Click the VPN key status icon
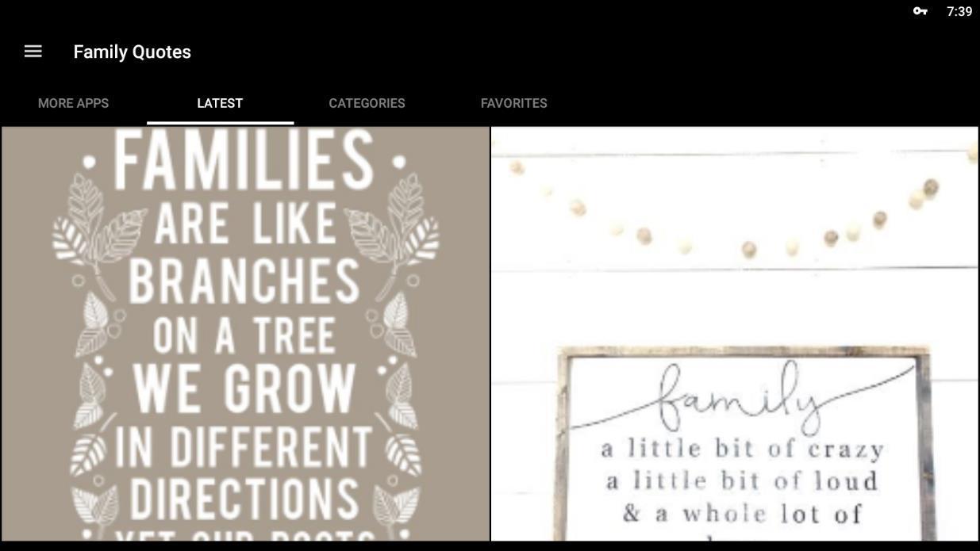 click(920, 11)
